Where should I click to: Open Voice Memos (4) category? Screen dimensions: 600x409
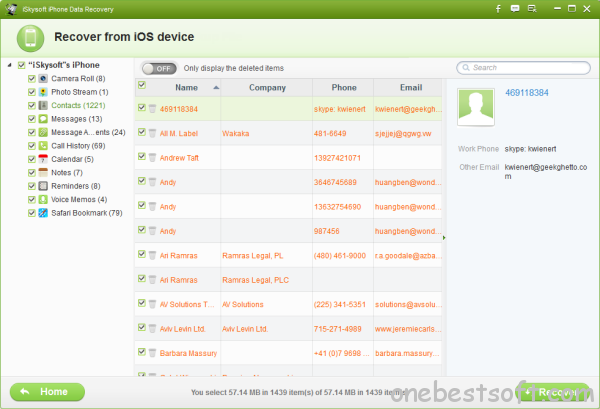(x=79, y=199)
